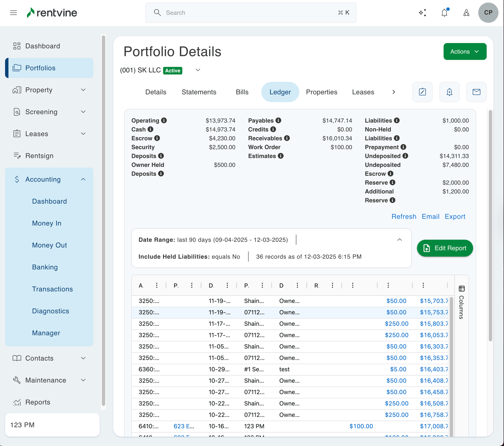The width and height of the screenshot is (504, 446).
Task: Expand the SK LLC portfolio selector
Action: 197,70
